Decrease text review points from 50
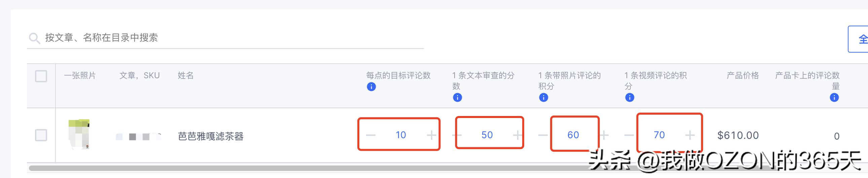 point(457,136)
